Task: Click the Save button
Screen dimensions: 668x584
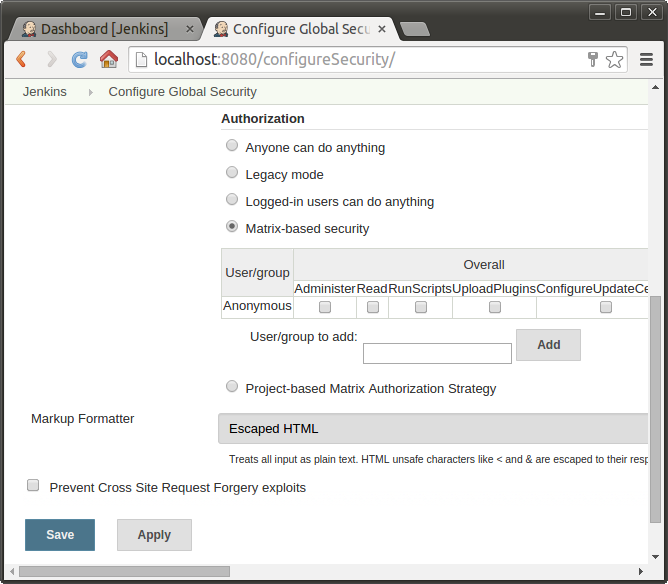Action: [60, 535]
